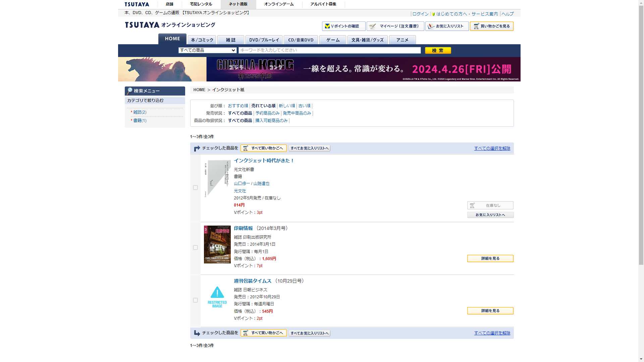The image size is (644, 362).
Task: Open the すべての商品 category dropdown
Action: [x=207, y=50]
